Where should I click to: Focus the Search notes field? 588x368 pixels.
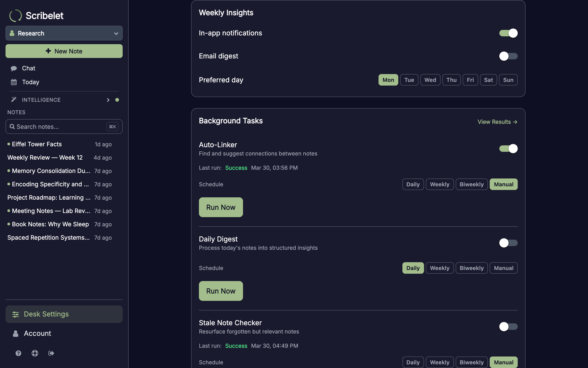click(x=64, y=126)
